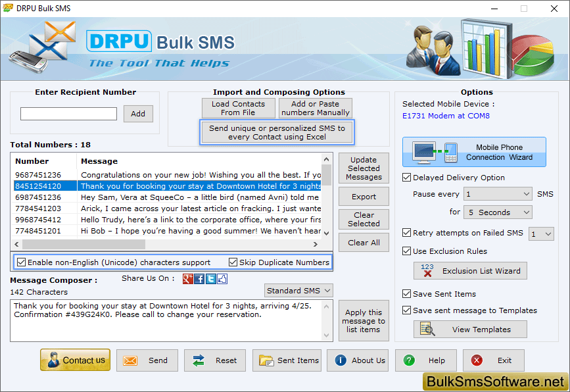This screenshot has height=392, width=570.
Task: Click in the recipient number input field
Action: (x=69, y=114)
